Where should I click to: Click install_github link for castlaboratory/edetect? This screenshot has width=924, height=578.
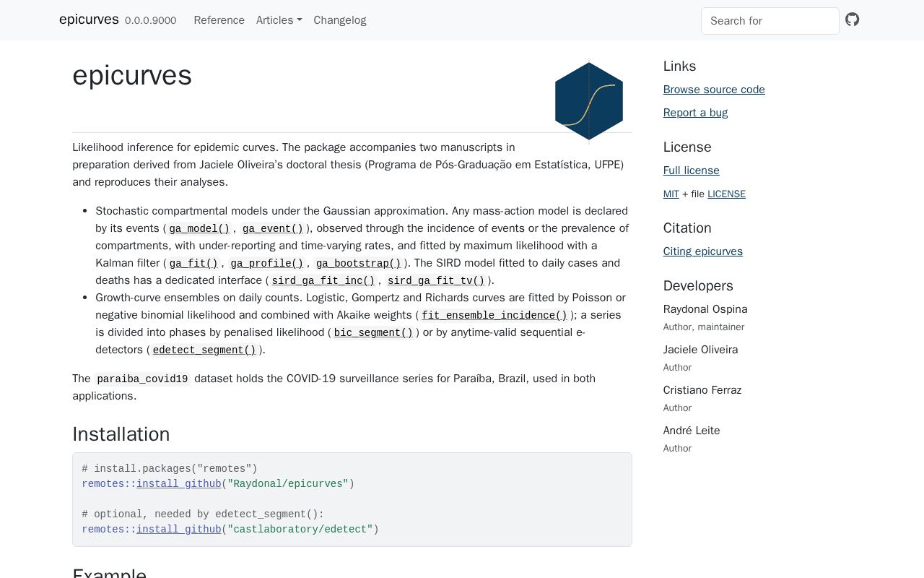tap(179, 530)
